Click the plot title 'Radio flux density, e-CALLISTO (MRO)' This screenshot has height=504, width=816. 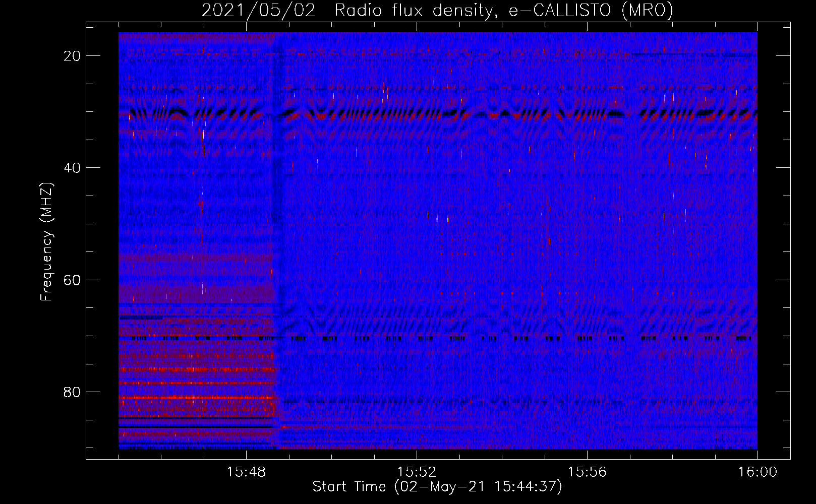pyautogui.click(x=504, y=10)
